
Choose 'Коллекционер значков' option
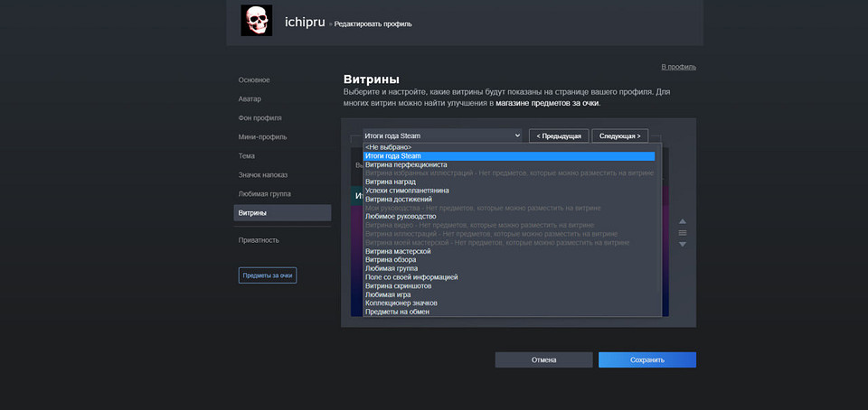[509, 303]
